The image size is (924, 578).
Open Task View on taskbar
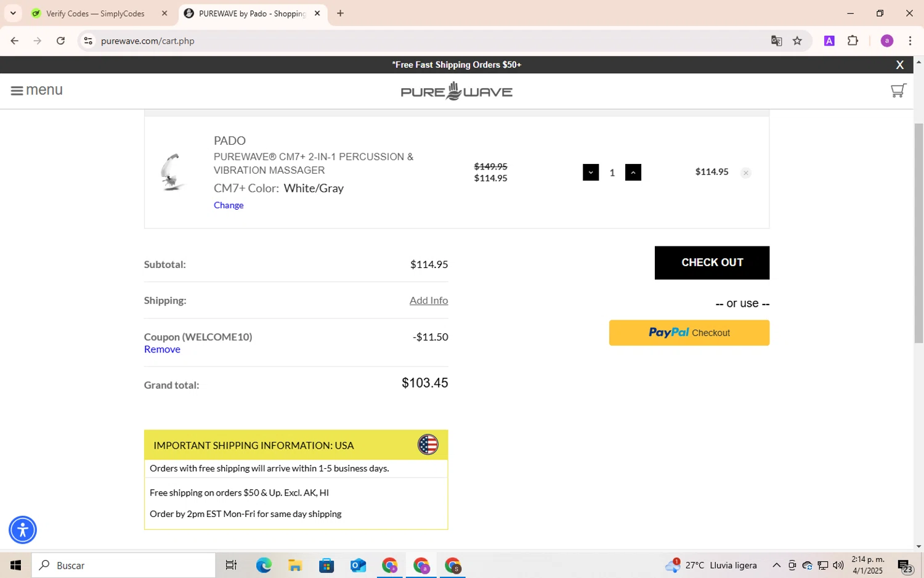coord(231,565)
